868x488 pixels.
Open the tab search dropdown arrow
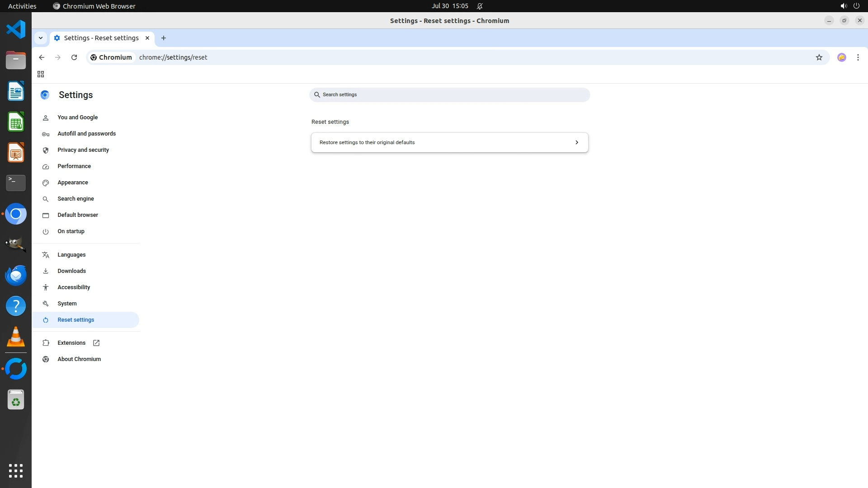(x=41, y=38)
